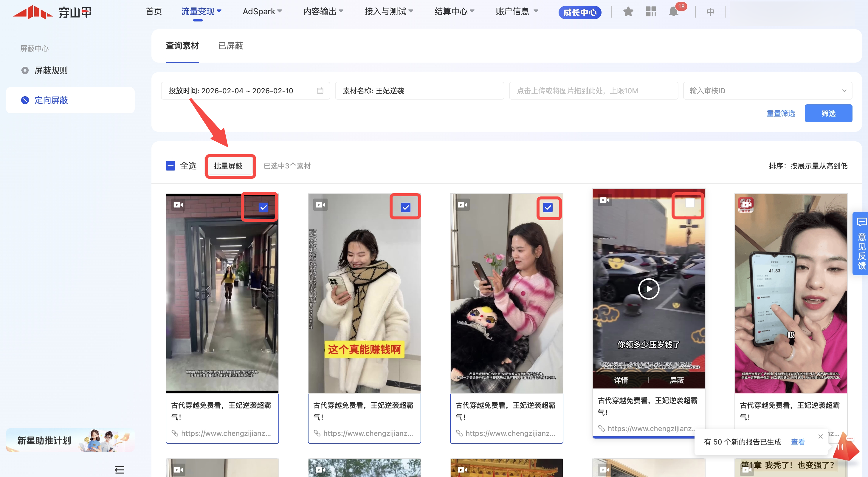Expand the AdSpark menu
Image resolution: width=868 pixels, height=477 pixels.
(x=262, y=11)
